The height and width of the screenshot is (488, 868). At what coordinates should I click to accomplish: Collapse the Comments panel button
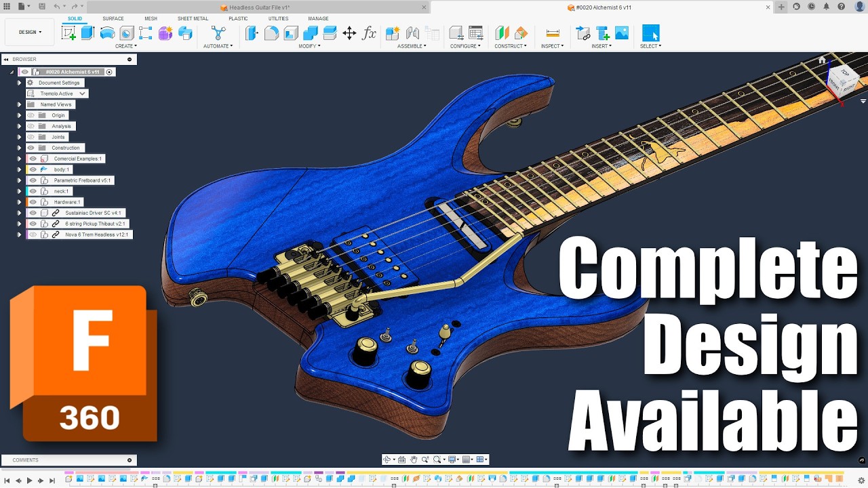click(x=130, y=460)
